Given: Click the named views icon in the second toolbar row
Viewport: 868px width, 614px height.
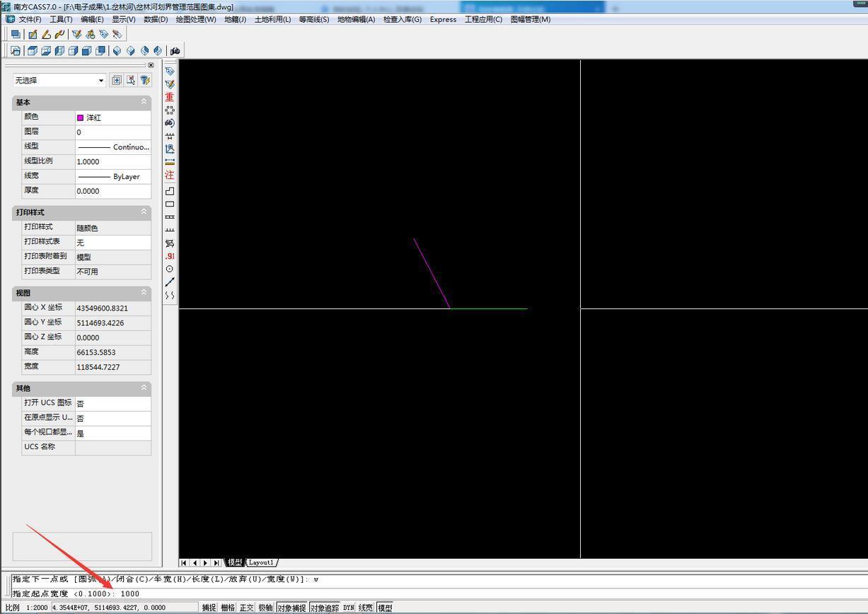Looking at the screenshot, I should click(x=16, y=51).
